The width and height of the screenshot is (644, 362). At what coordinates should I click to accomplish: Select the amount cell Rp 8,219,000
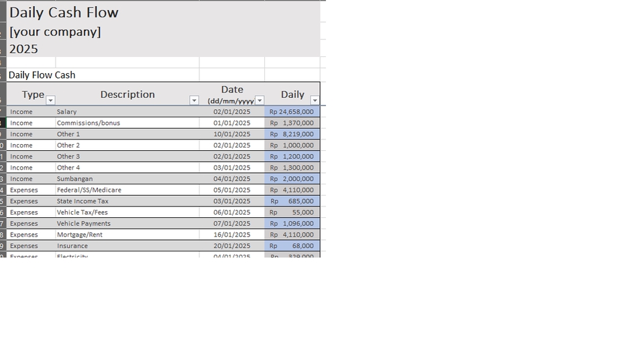point(292,134)
